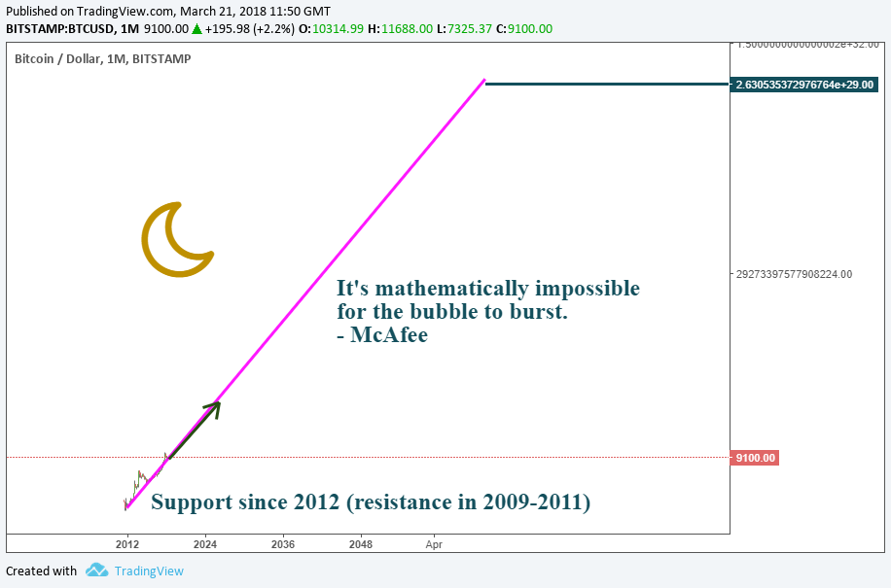Click the 9100.00 red price label
This screenshot has width=891, height=588.
tap(754, 458)
